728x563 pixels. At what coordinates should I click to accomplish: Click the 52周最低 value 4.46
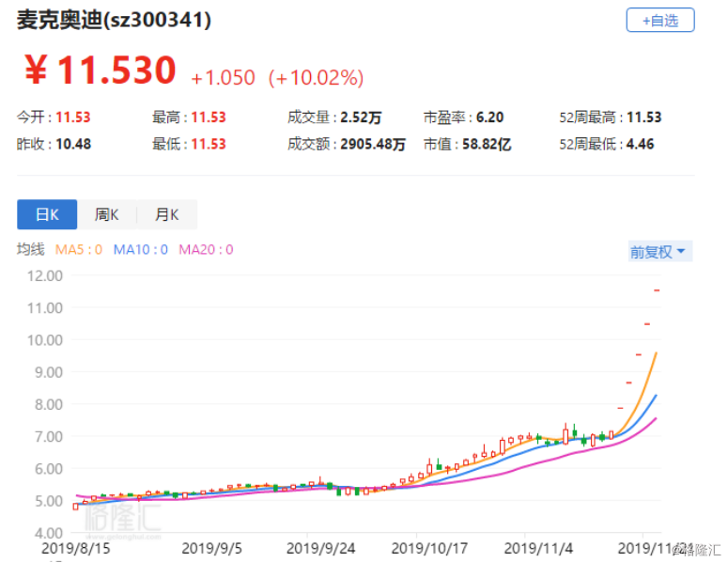[641, 144]
